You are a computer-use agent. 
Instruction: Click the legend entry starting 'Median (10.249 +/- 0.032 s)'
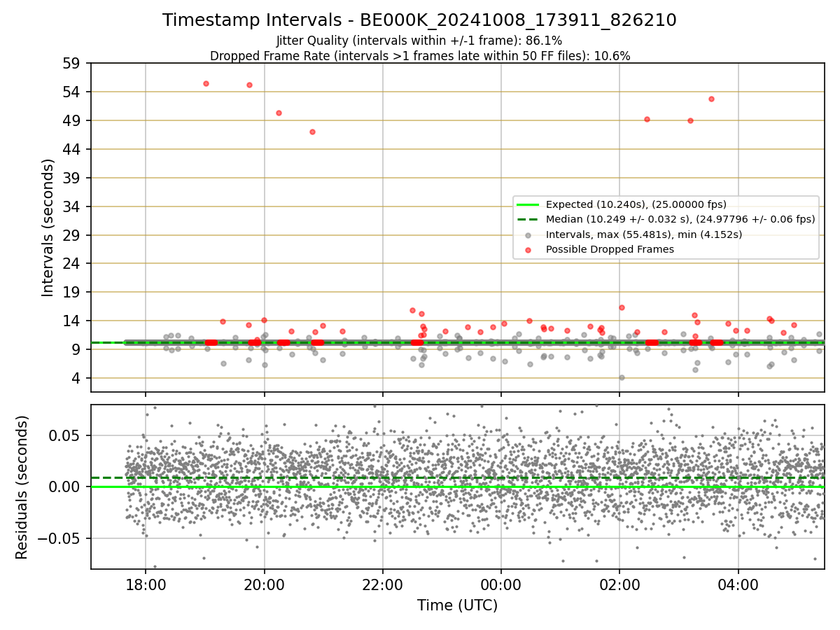point(680,219)
